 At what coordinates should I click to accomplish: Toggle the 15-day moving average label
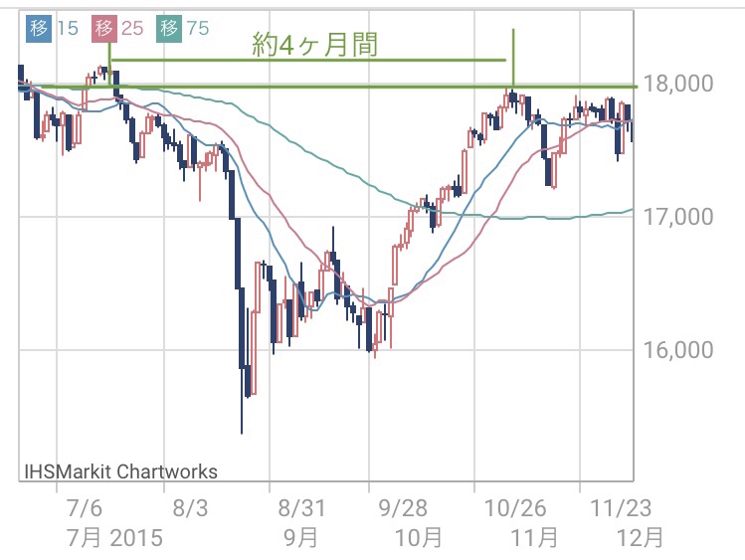[x=68, y=29]
